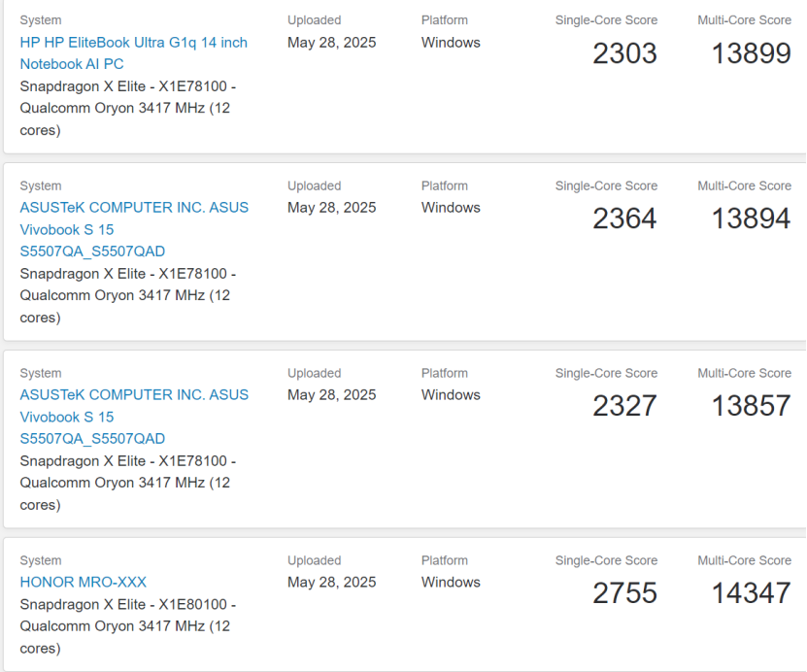Click Single-Core Score label above 2755

606,560
